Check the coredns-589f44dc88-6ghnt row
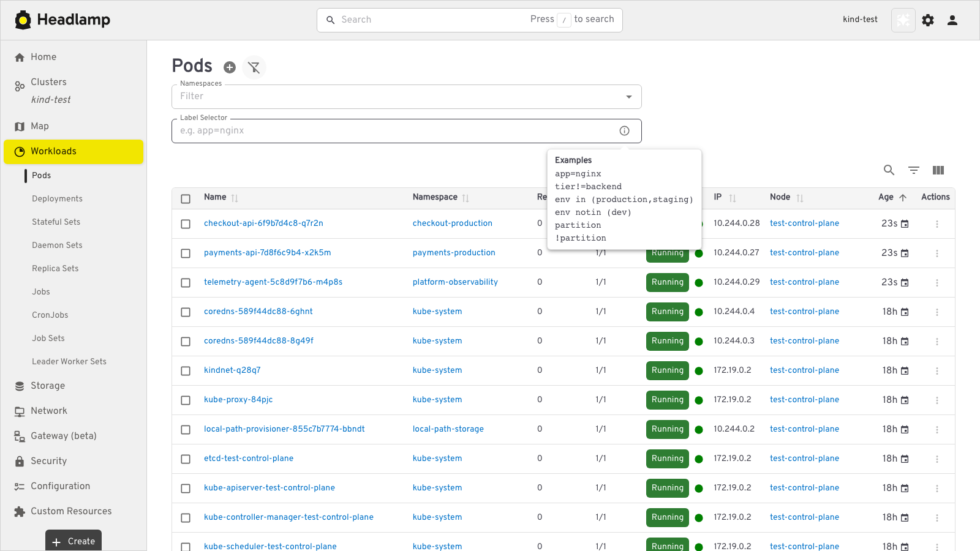980x551 pixels. pyautogui.click(x=186, y=312)
